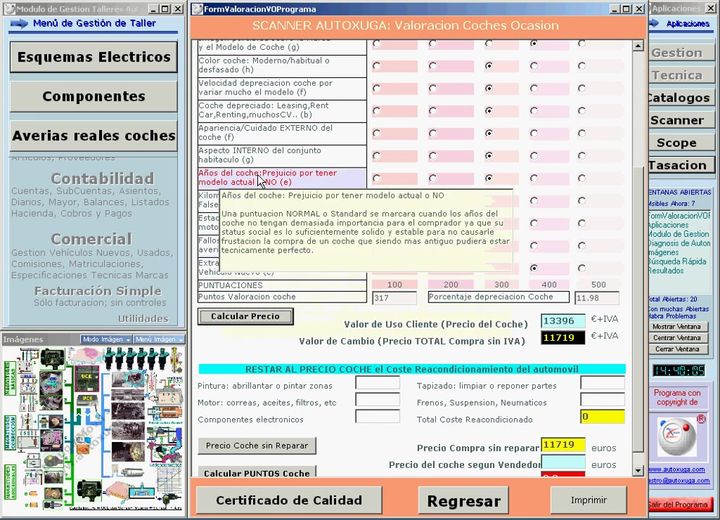Click the Motor correas aceites cost field
Screen dimensions: 720x520
(x=377, y=400)
